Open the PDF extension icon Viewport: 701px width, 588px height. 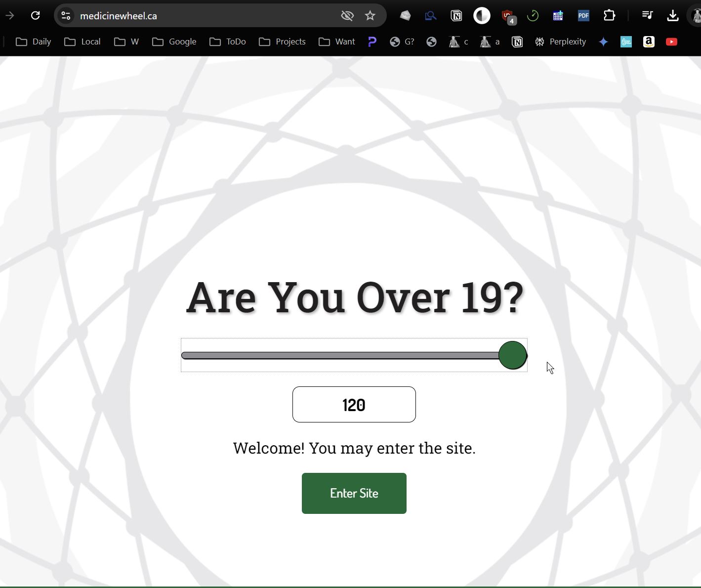[583, 16]
